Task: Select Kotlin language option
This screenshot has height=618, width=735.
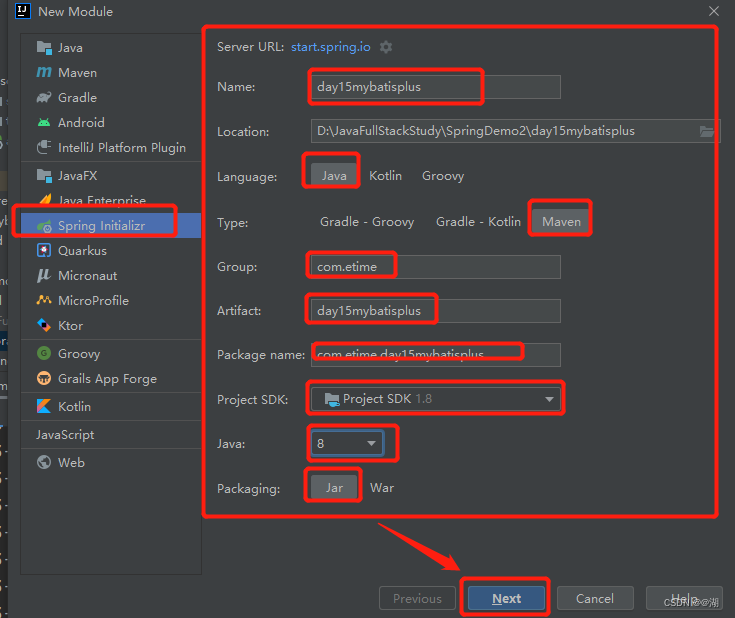Action: [385, 176]
